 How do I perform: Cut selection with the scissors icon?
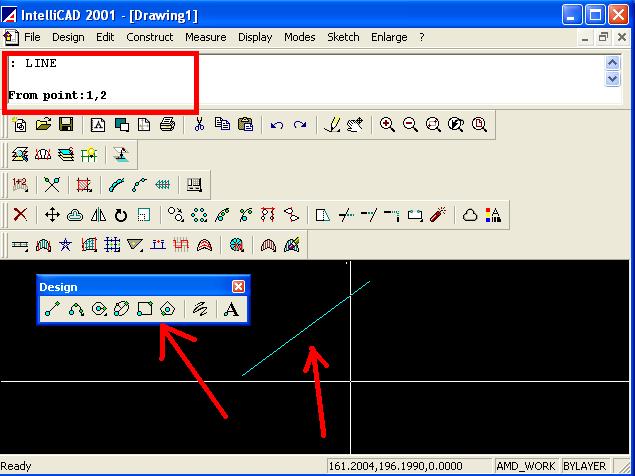pyautogui.click(x=199, y=124)
